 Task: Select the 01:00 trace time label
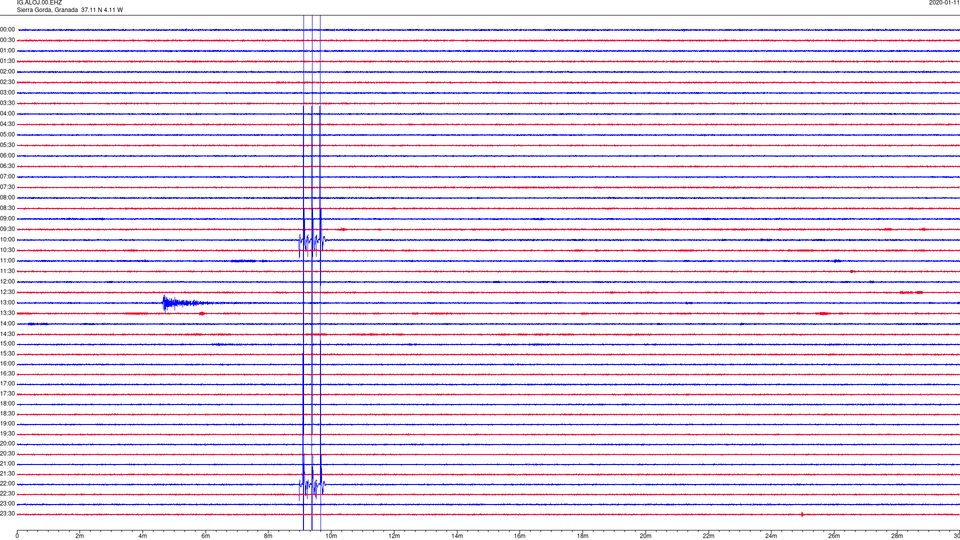[x=7, y=51]
